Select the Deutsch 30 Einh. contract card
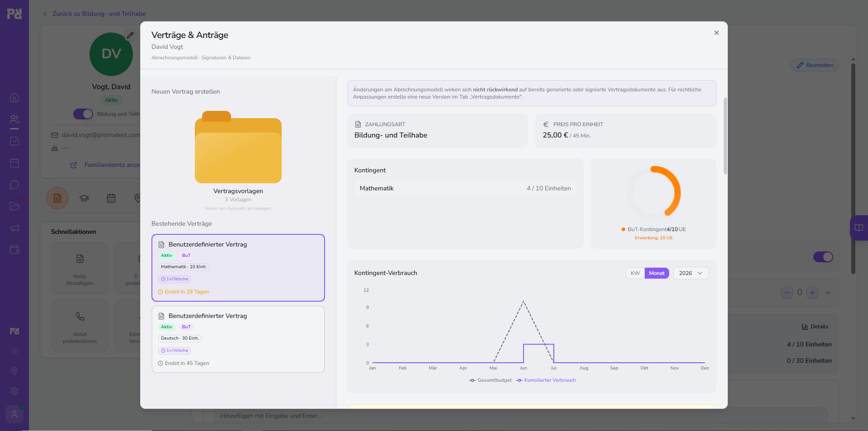 (238, 339)
